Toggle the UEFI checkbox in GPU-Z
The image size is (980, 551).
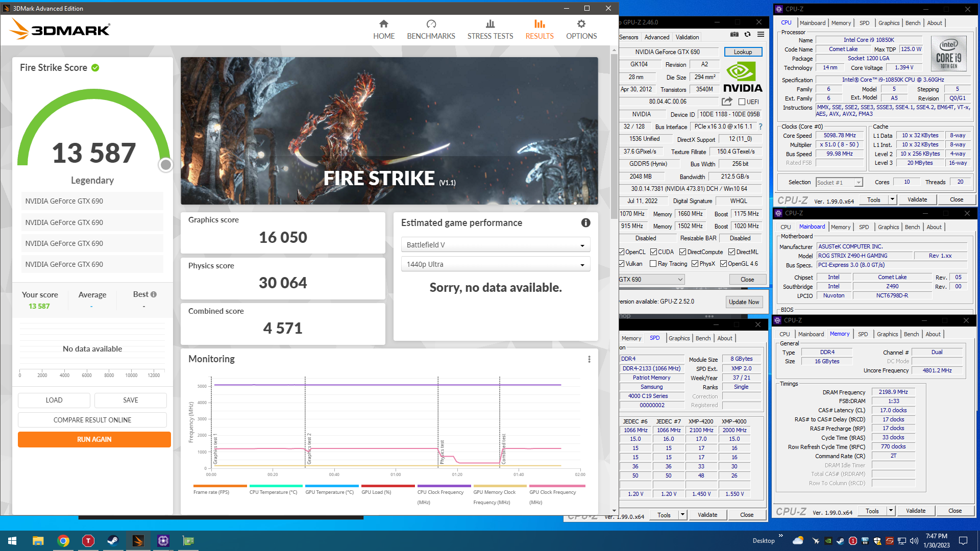point(742,102)
